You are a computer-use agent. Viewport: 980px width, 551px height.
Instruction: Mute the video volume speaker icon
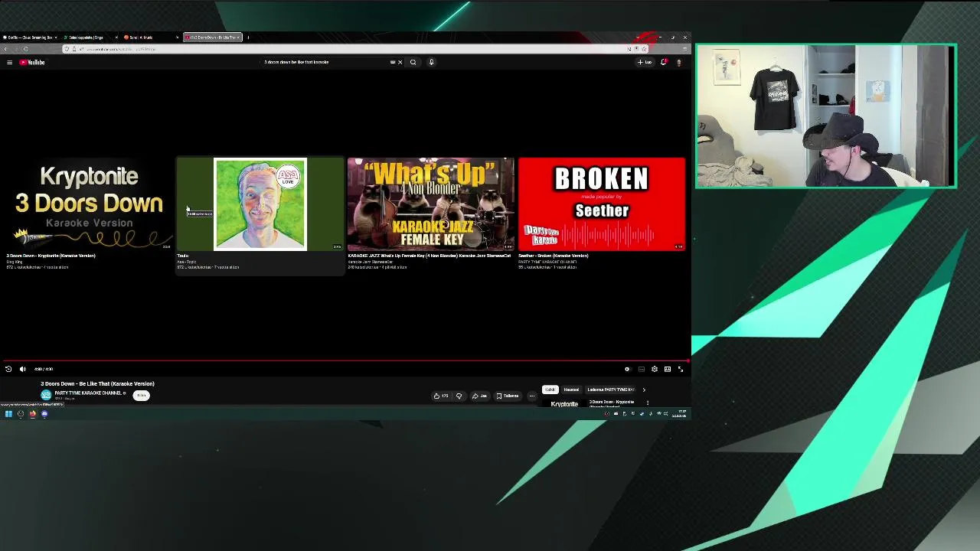tap(22, 369)
